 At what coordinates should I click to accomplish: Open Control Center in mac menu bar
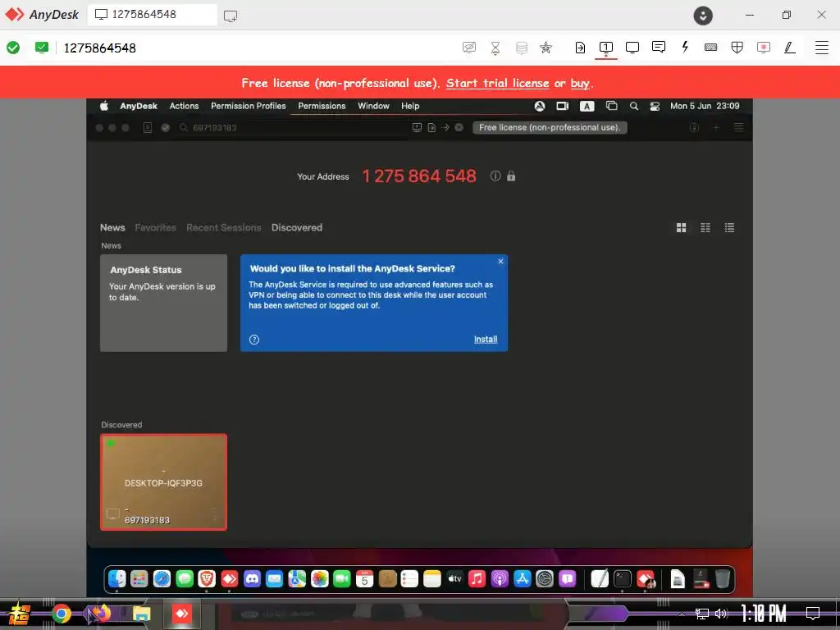[x=655, y=106]
